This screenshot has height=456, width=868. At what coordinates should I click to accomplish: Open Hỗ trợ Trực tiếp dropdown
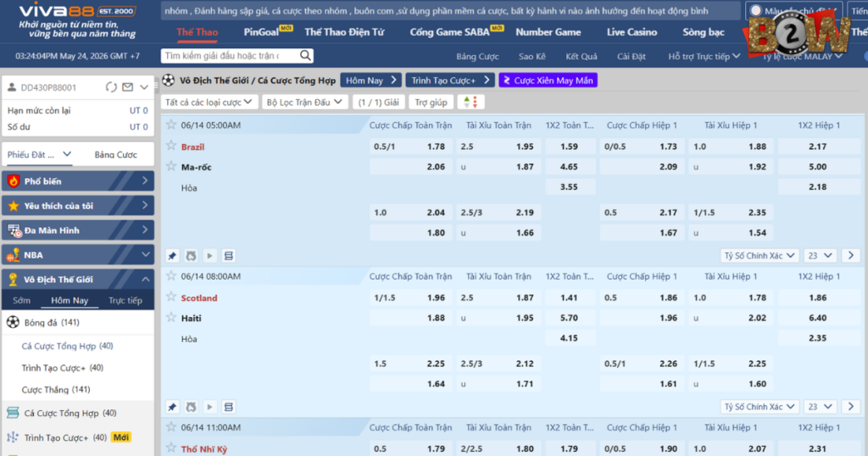coord(704,56)
